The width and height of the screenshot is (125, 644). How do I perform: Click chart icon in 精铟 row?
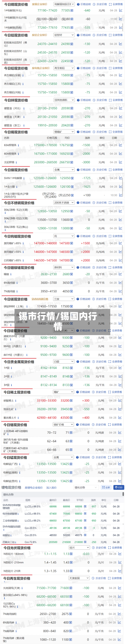120,274
